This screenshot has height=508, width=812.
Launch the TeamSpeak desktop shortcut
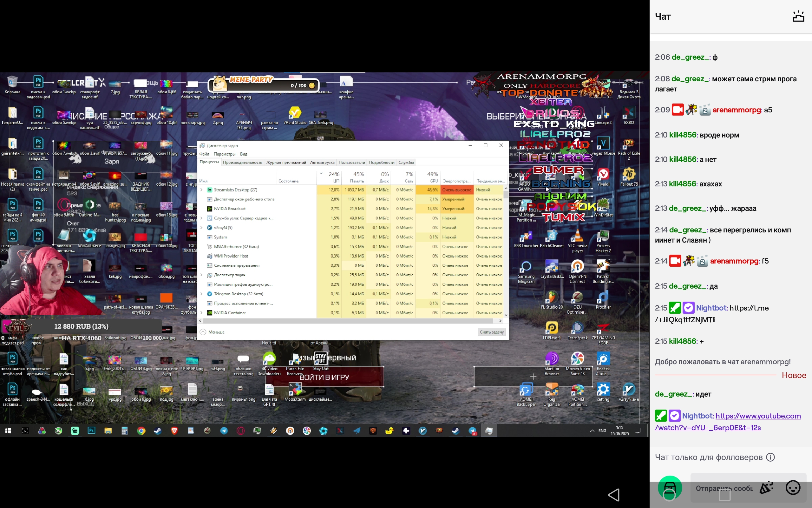(578, 331)
